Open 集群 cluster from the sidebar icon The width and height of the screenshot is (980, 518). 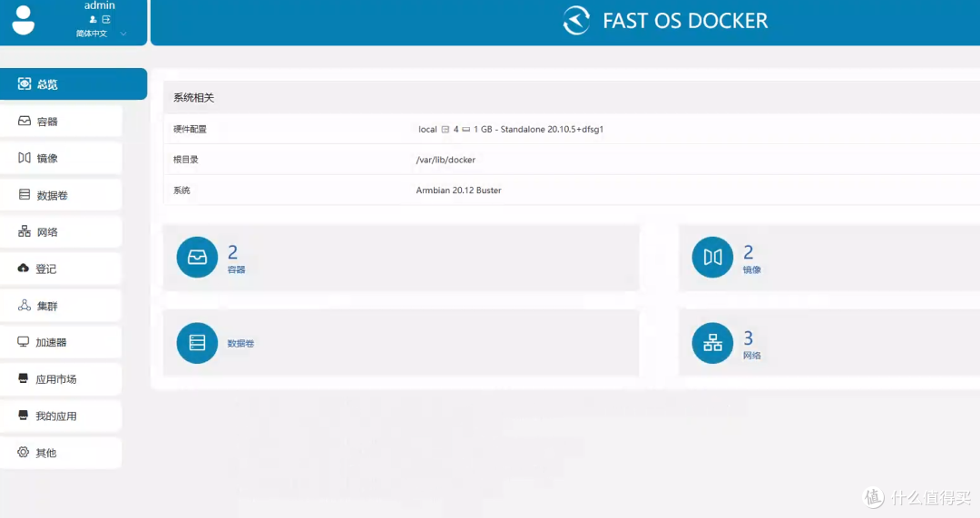tap(24, 305)
